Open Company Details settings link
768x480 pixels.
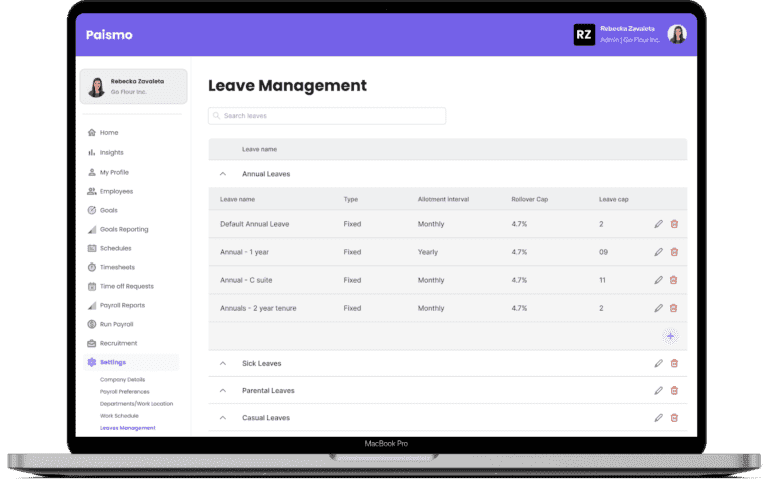(x=122, y=380)
